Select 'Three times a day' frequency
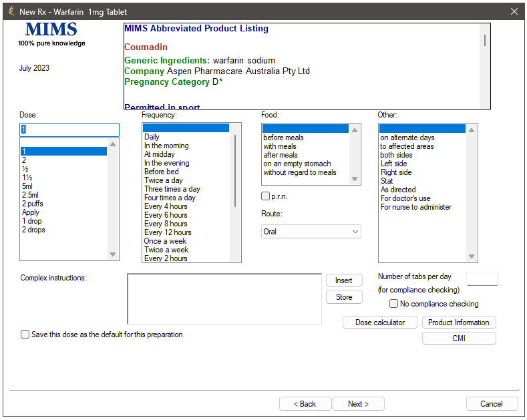Image resolution: width=527 pixels, height=420 pixels. [x=186, y=189]
